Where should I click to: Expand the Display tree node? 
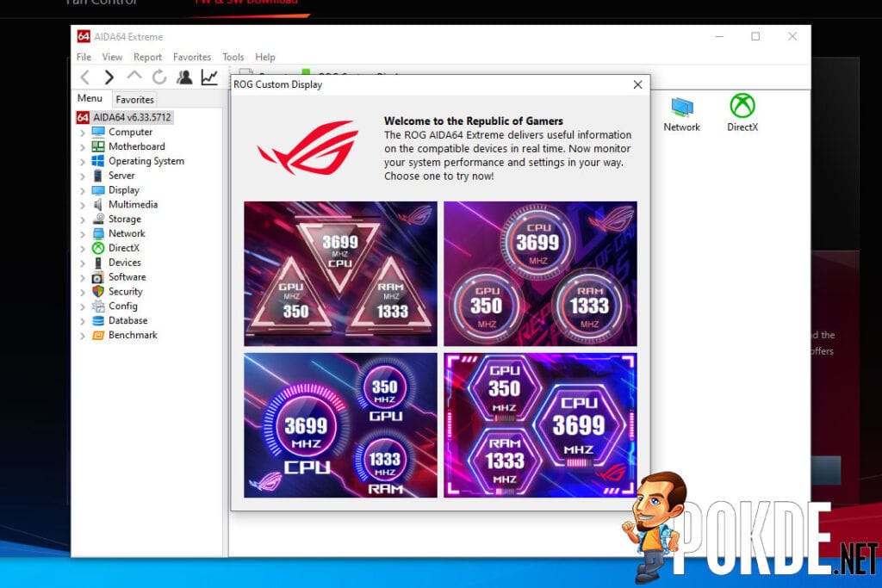pos(83,191)
